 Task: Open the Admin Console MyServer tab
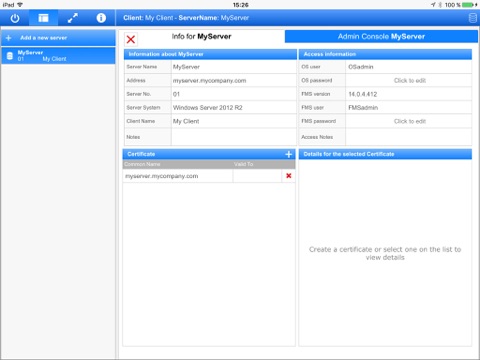[x=381, y=37]
